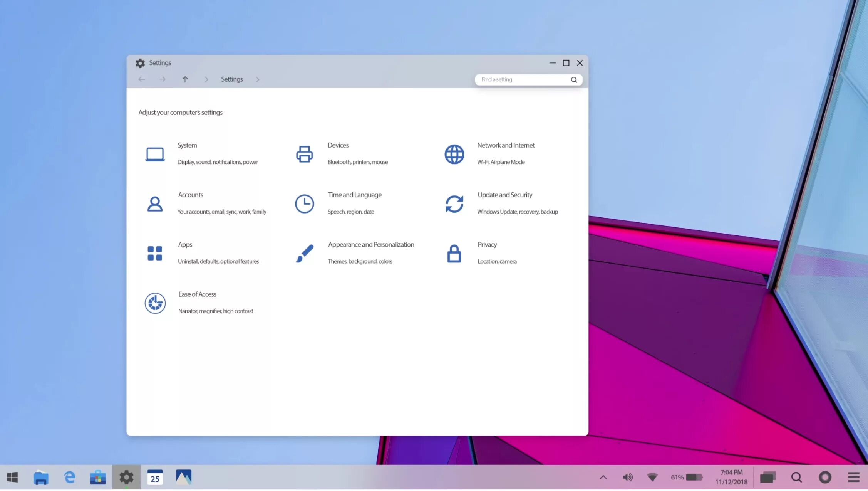The width and height of the screenshot is (868, 491).
Task: Navigate up using the parent directory arrow
Action: [x=184, y=79]
